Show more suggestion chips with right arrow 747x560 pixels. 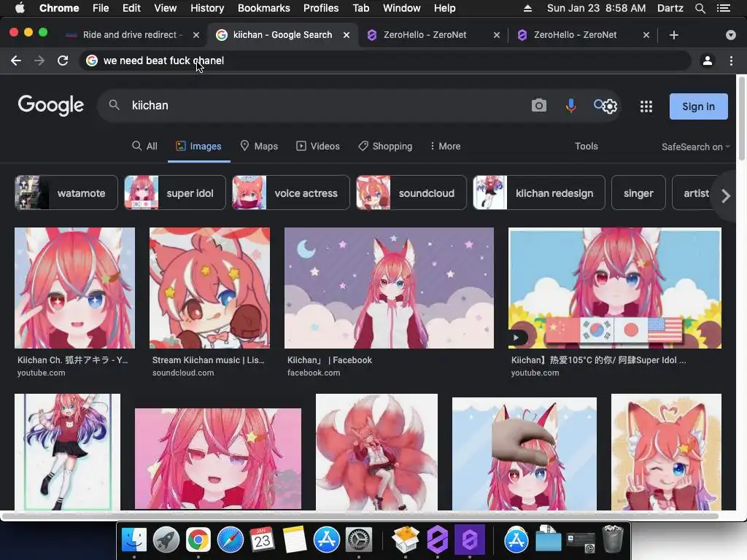coord(726,195)
